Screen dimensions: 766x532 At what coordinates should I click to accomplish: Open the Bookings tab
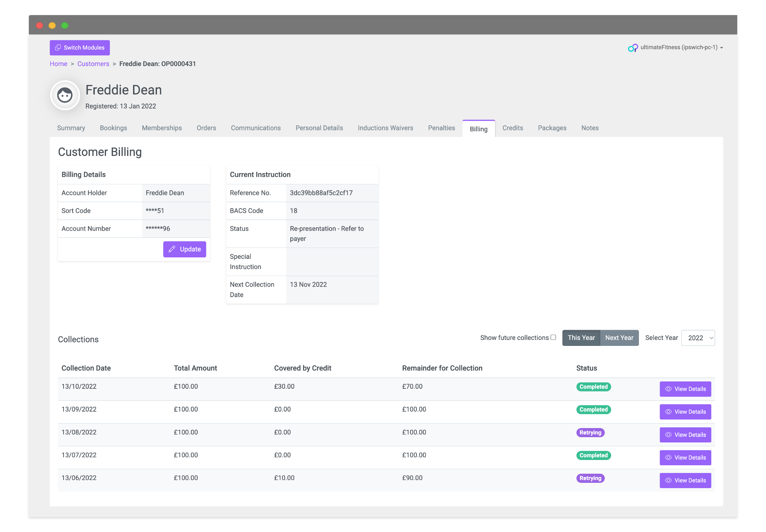pyautogui.click(x=113, y=128)
